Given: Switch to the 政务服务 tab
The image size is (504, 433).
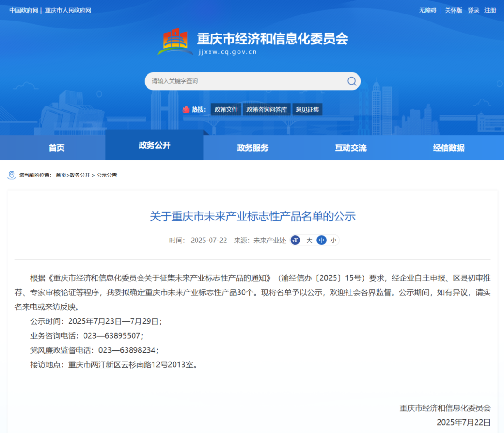Looking at the screenshot, I should (252, 148).
